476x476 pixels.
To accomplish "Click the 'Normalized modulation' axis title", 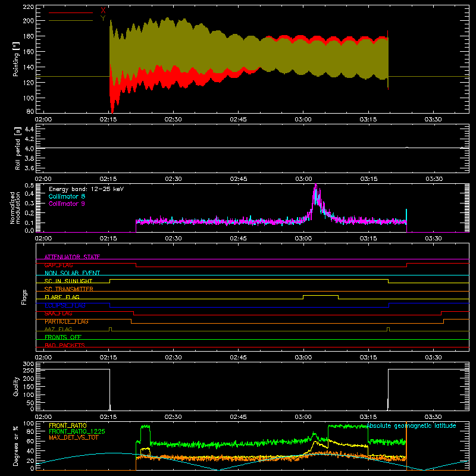I will [15, 208].
